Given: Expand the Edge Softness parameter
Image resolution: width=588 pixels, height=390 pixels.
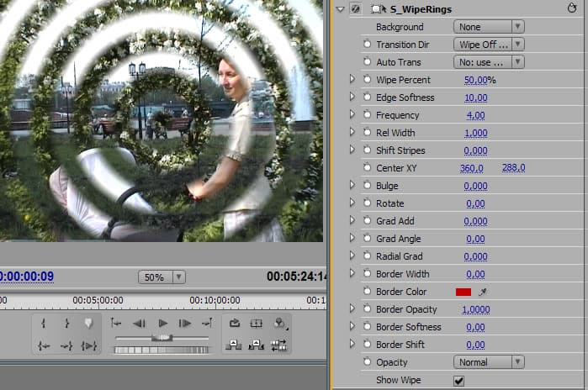Looking at the screenshot, I should pos(352,97).
